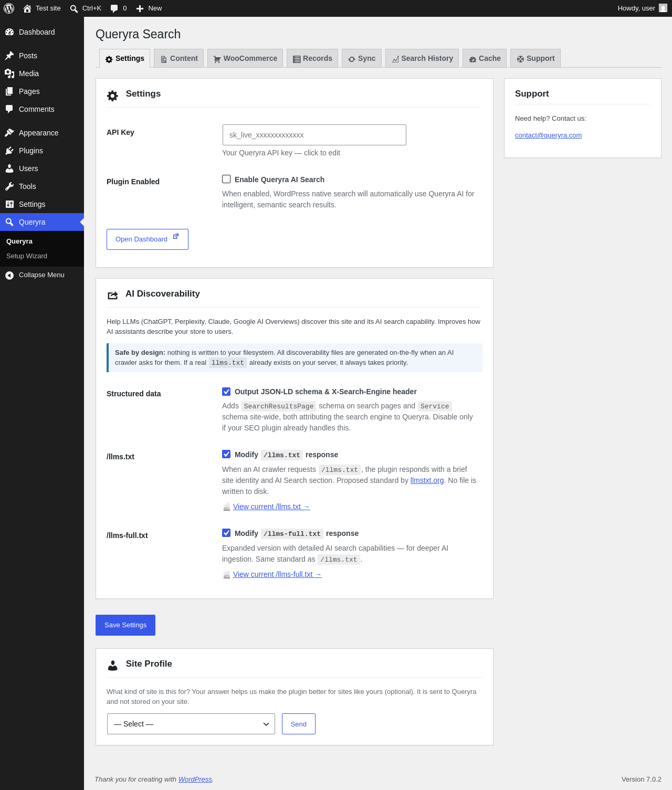Click the WordPress logo in admin bar

[9, 8]
